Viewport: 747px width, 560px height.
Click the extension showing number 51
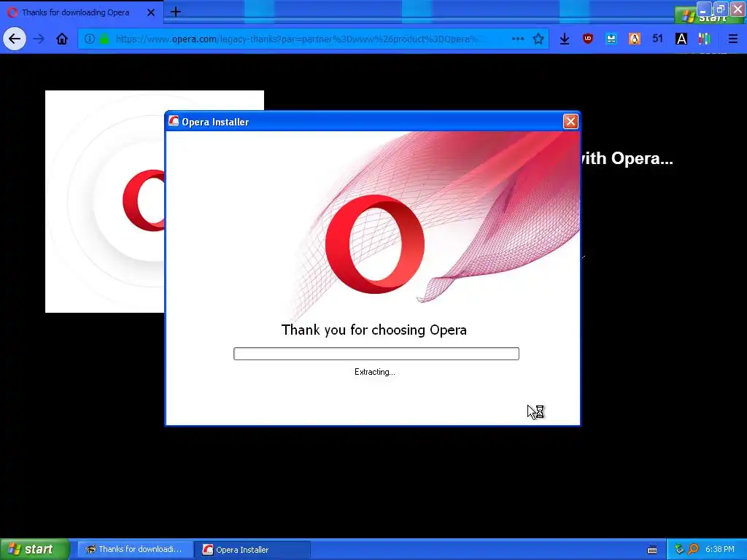coord(658,39)
